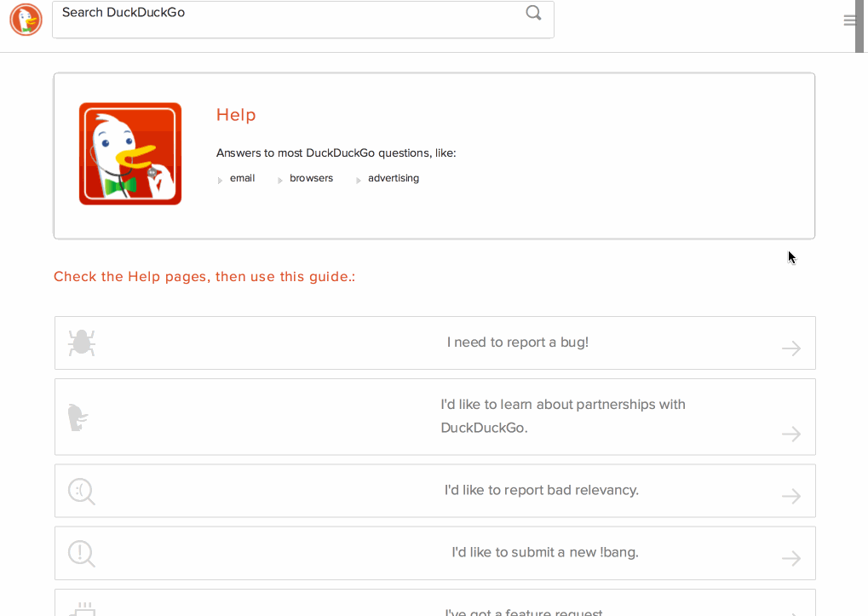Click the search magnifier icon

coord(533,13)
